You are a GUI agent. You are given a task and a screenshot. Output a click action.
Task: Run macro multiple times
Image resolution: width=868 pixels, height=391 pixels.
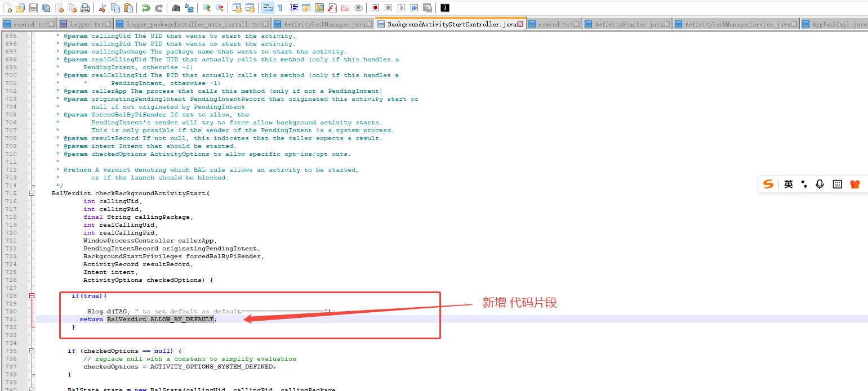(x=414, y=8)
